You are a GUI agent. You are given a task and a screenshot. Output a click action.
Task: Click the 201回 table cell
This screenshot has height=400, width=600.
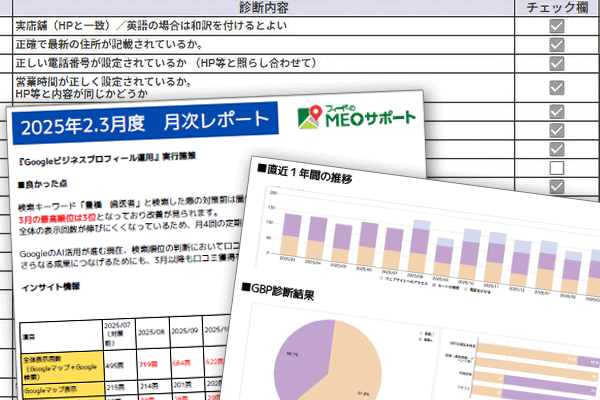click(x=186, y=385)
